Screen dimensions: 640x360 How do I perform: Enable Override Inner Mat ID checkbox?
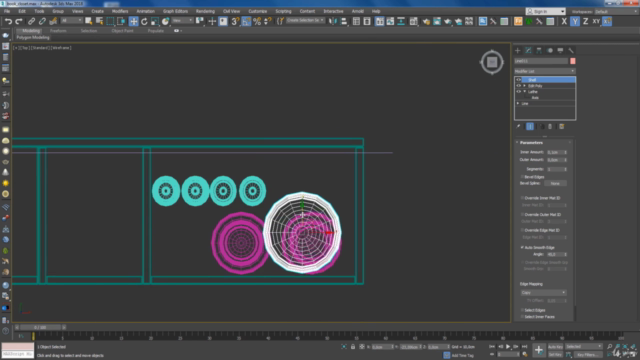coord(522,198)
